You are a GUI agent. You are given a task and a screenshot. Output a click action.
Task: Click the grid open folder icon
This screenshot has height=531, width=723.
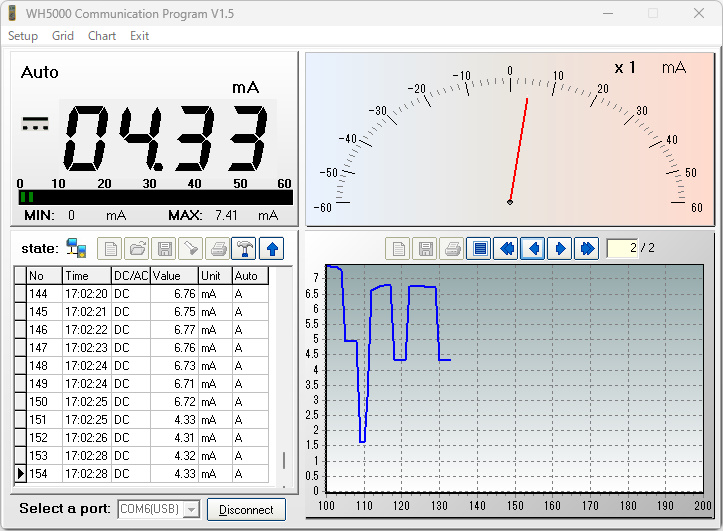click(136, 248)
